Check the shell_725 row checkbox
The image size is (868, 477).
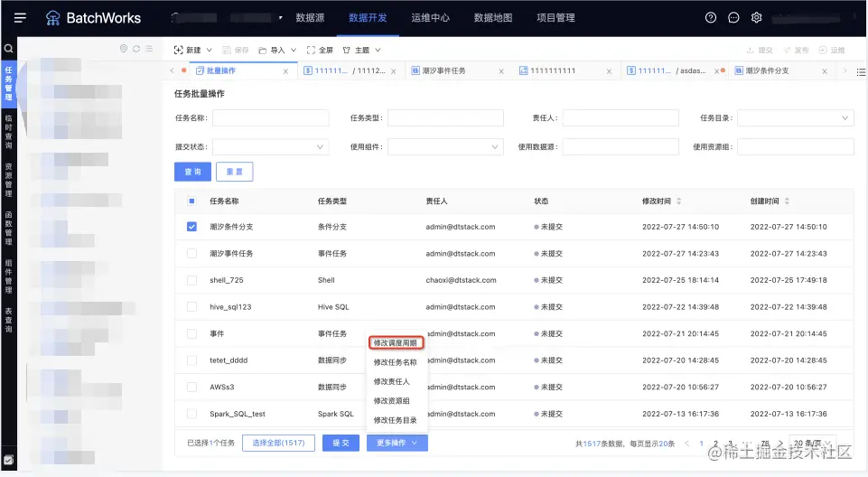tap(191, 280)
